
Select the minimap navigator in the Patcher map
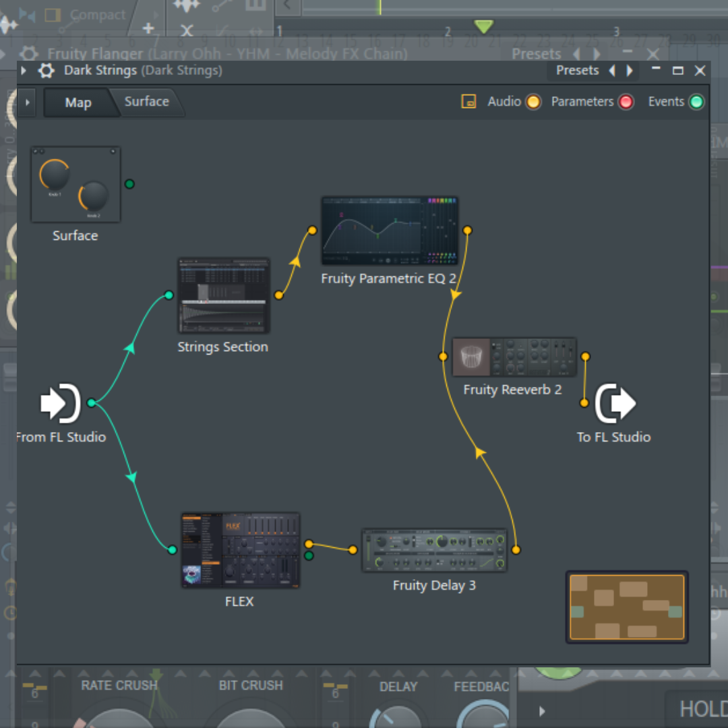click(x=627, y=607)
